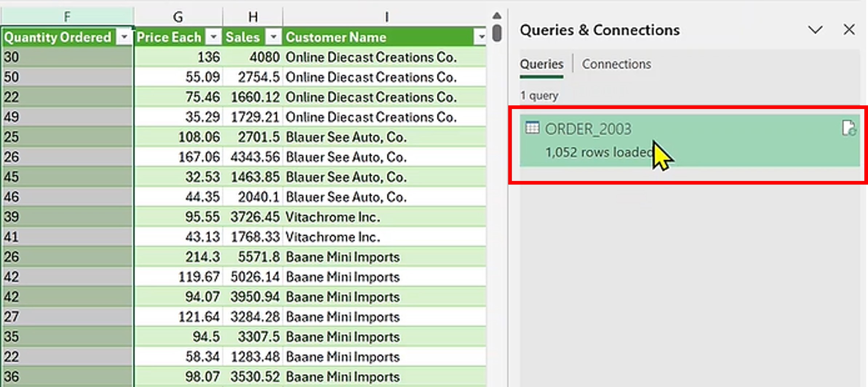This screenshot has width=868, height=387.
Task: Open the Price Each filter dropdown
Action: (x=214, y=37)
